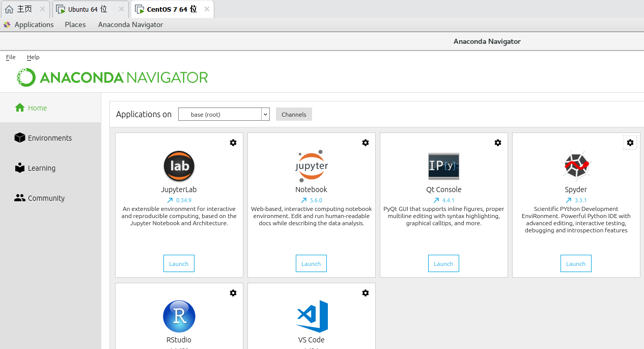Click the Anaconda Navigator logo
The image size is (644, 349).
coord(112,77)
